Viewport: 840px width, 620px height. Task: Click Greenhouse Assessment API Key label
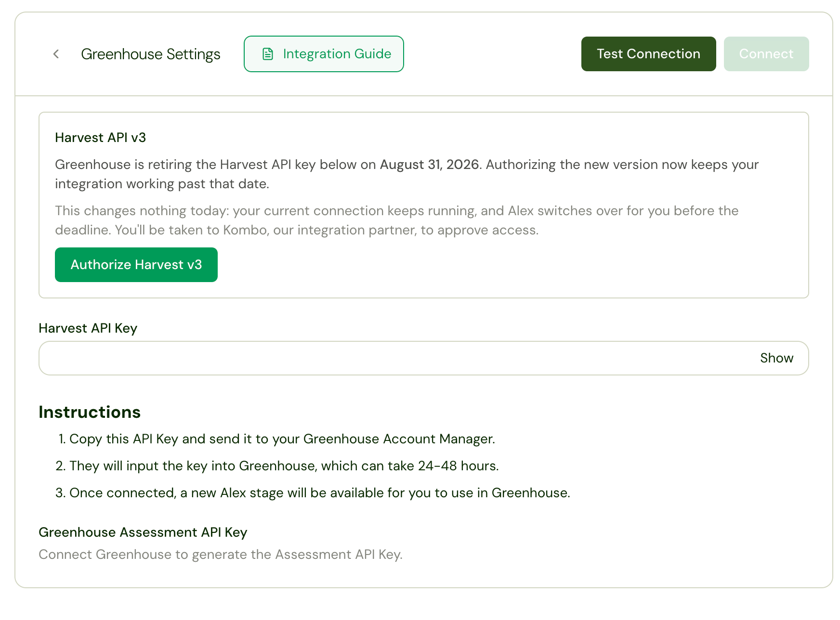143,532
